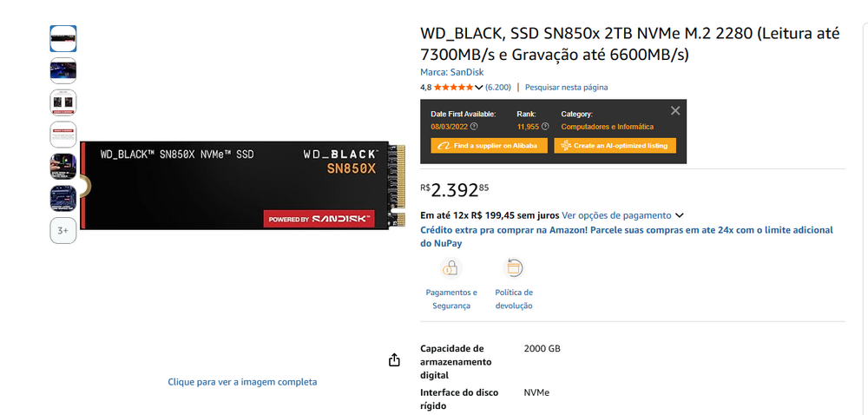Expand the rating breakdown chevron after the stars
This screenshot has width=868, height=415.
pyautogui.click(x=478, y=88)
